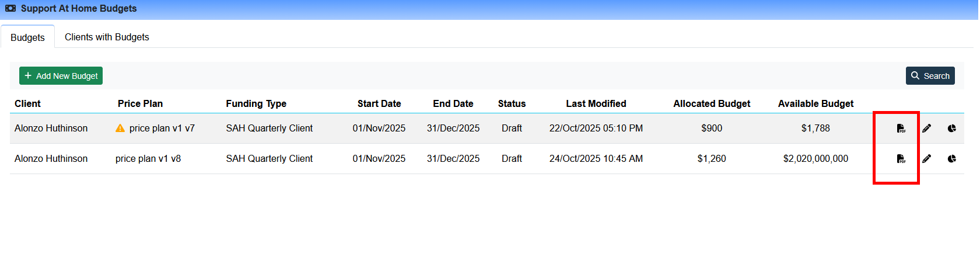Open pie chart for the $900 budget
This screenshot has width=980, height=253.
(x=951, y=129)
